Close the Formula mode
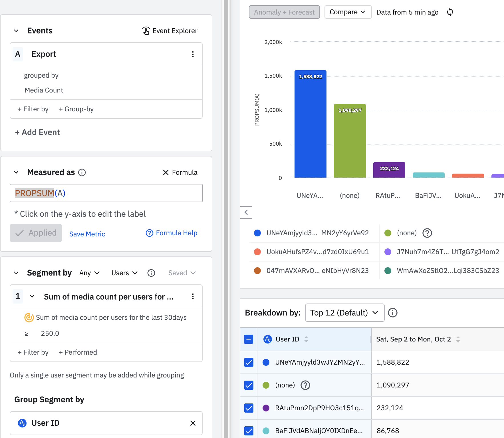Viewport: 504px width, 438px height. (180, 172)
